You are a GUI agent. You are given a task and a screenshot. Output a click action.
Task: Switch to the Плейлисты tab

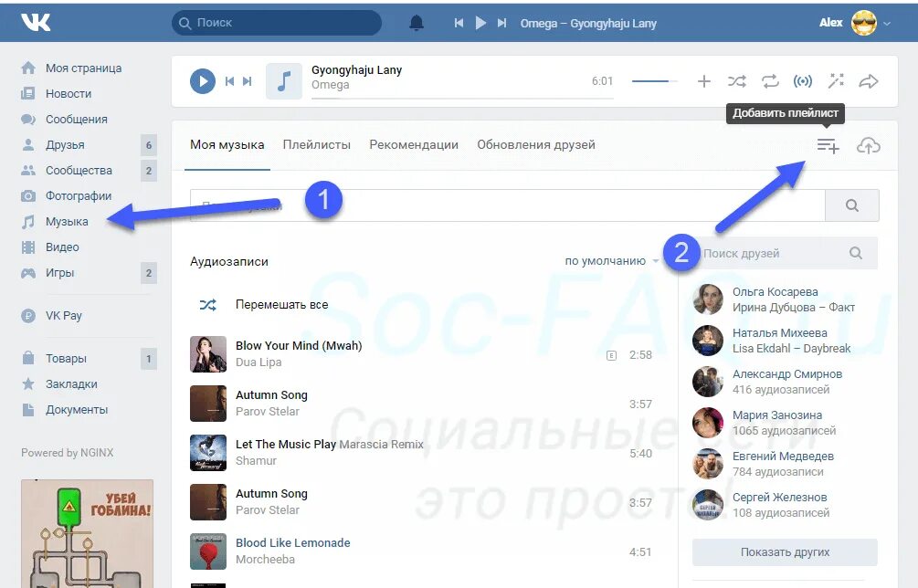click(x=317, y=144)
